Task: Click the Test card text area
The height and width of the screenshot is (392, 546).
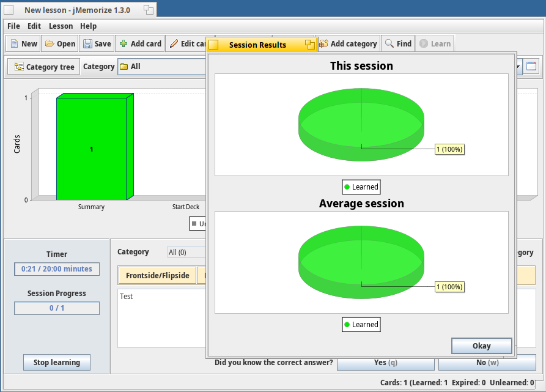Action: (x=162, y=318)
